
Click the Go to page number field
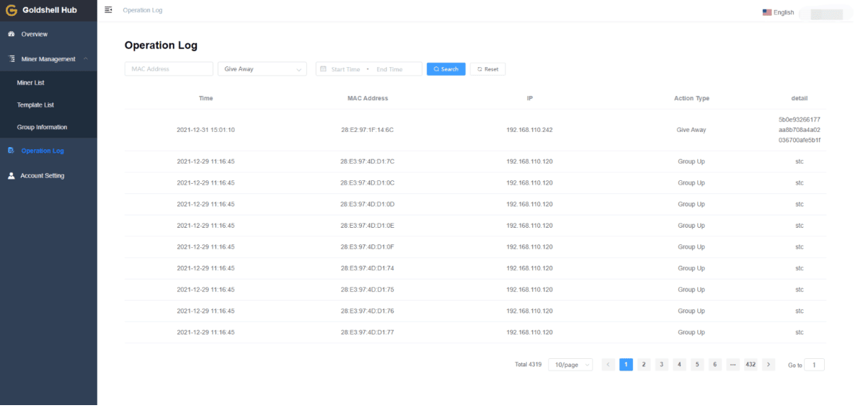[814, 365]
